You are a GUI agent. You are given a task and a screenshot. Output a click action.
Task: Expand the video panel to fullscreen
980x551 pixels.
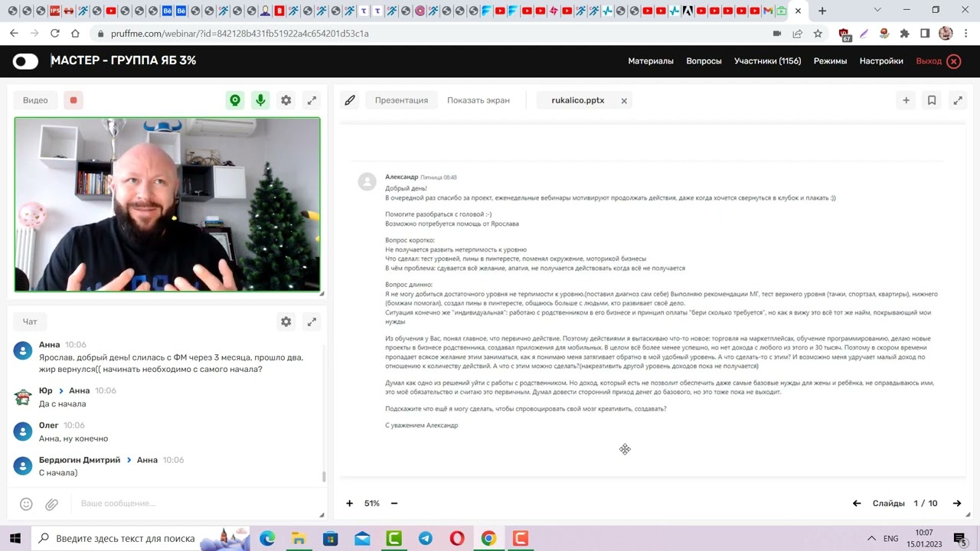click(312, 100)
